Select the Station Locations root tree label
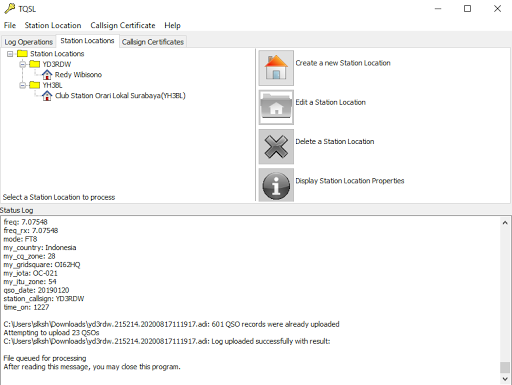 pos(57,54)
